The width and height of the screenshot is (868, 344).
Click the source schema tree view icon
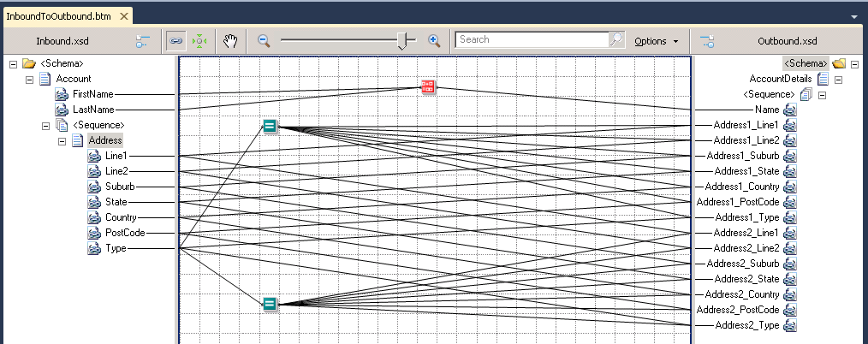coord(143,40)
